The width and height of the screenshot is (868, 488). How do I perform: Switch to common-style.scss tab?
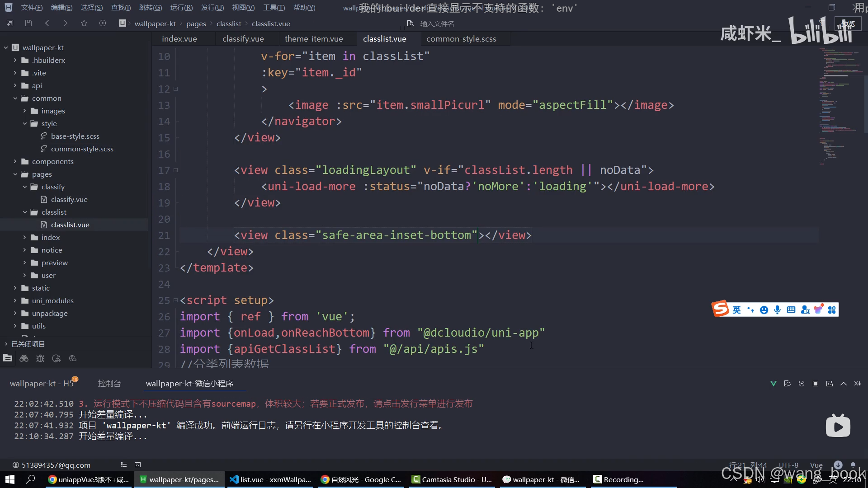coord(461,39)
